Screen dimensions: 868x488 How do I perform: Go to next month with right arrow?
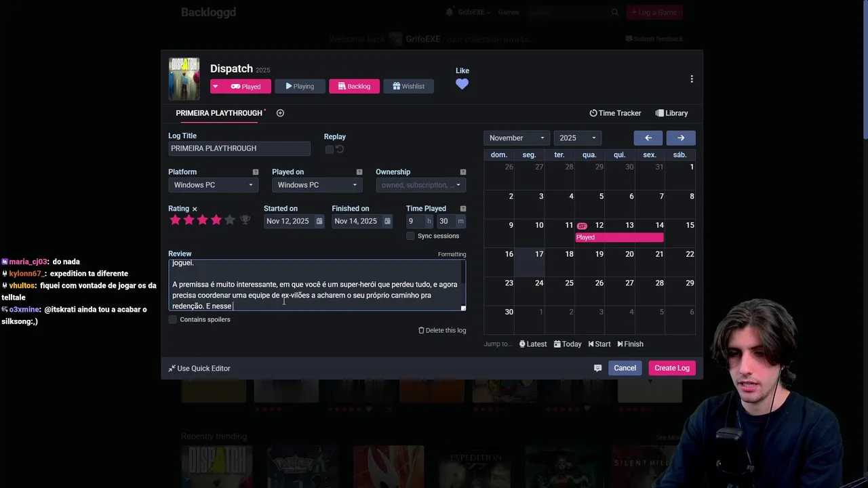[x=681, y=138]
